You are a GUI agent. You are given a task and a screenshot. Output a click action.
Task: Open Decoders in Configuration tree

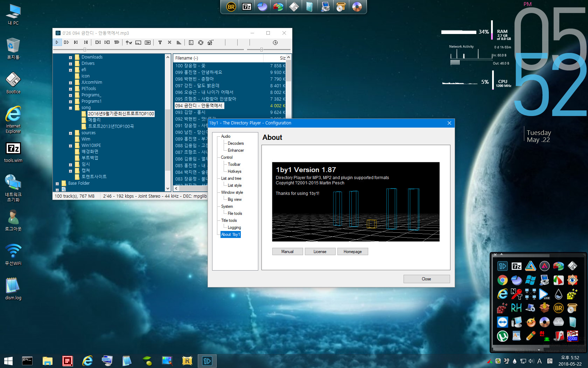tap(236, 143)
